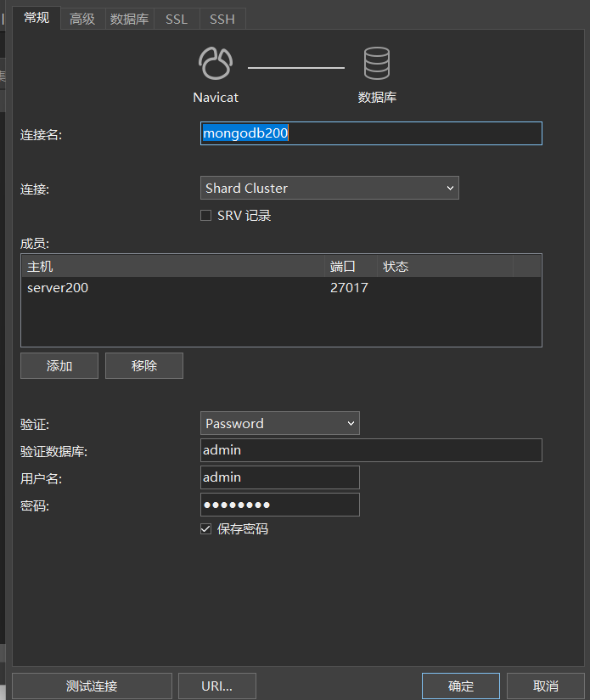Viewport: 590px width, 700px height.
Task: Switch to the SSL tab
Action: [177, 20]
